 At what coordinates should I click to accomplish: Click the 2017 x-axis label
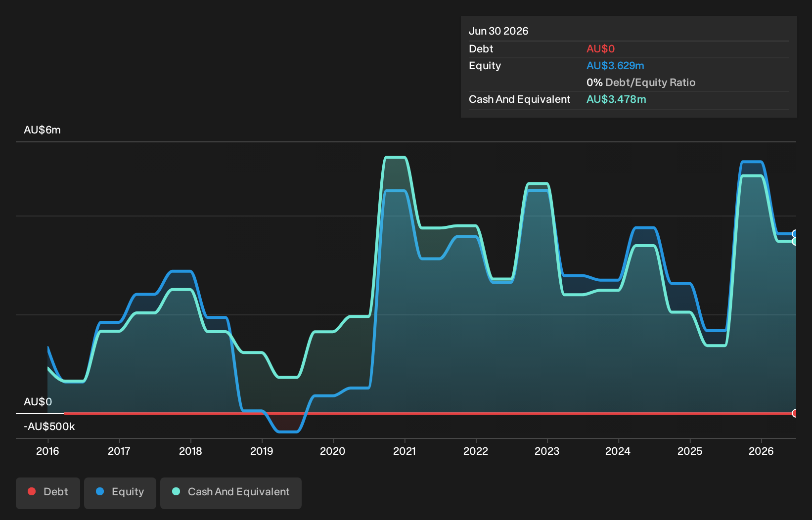(119, 451)
